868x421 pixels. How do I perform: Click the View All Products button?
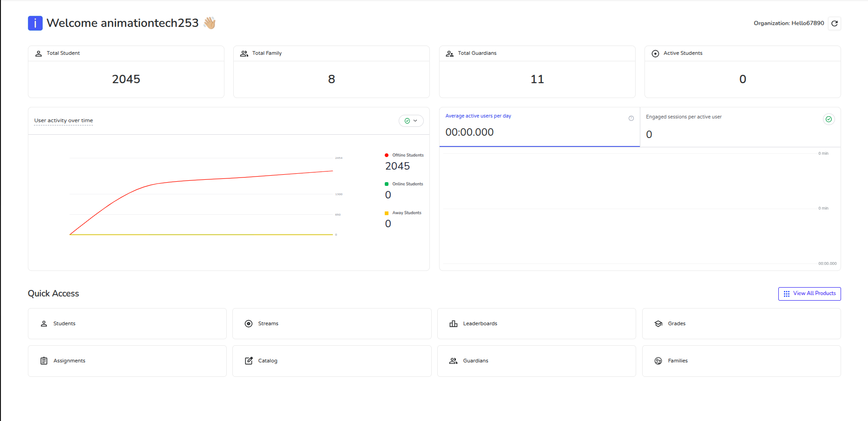[x=809, y=294]
